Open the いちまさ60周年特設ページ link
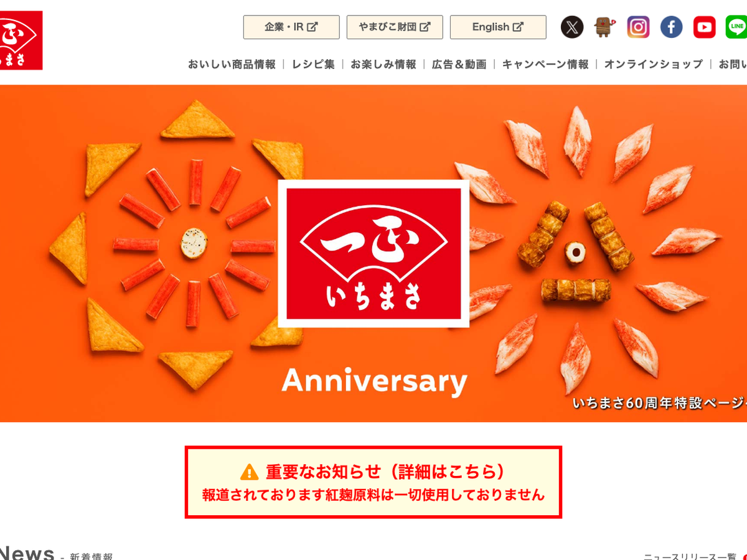The width and height of the screenshot is (747, 560). tap(660, 403)
